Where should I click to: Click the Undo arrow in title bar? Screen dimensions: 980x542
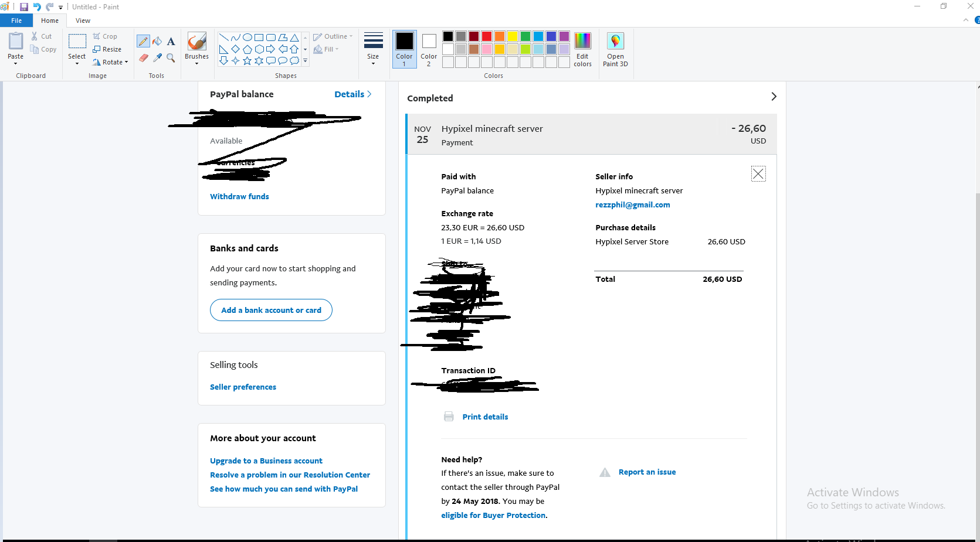click(x=37, y=7)
